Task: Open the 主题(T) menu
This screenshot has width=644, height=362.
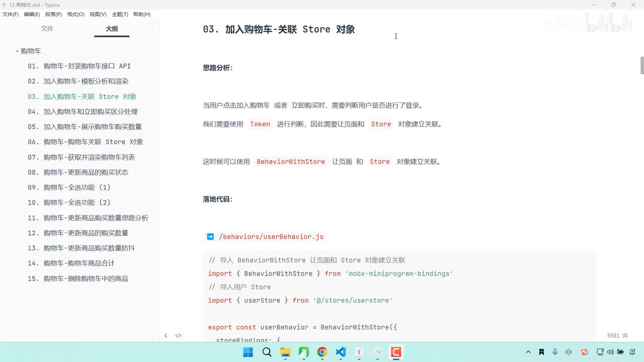Action: 120,15
